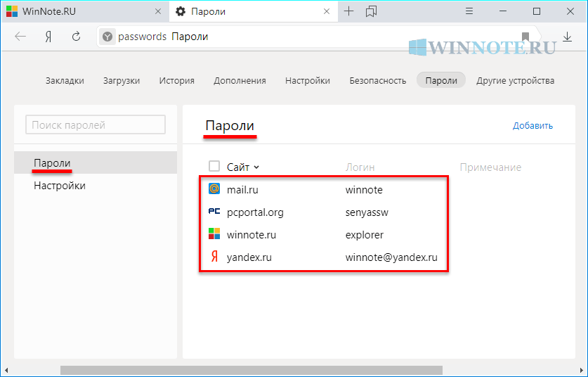
Task: Click the bookmark icon in address bar
Action: tap(525, 37)
